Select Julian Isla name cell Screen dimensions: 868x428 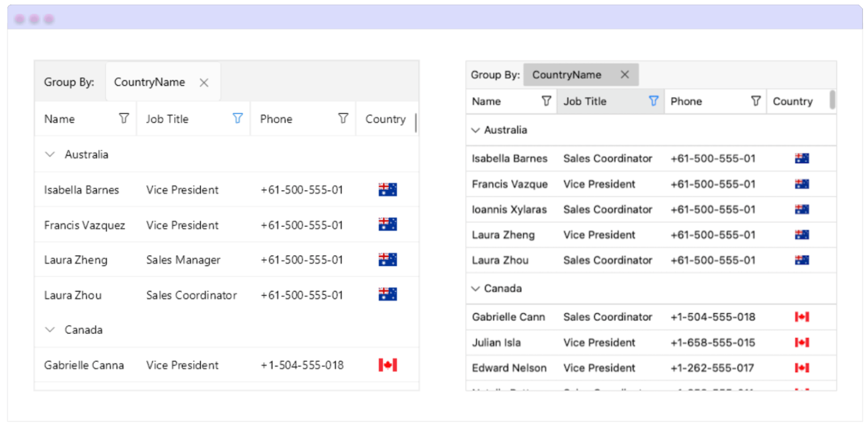[x=496, y=343]
